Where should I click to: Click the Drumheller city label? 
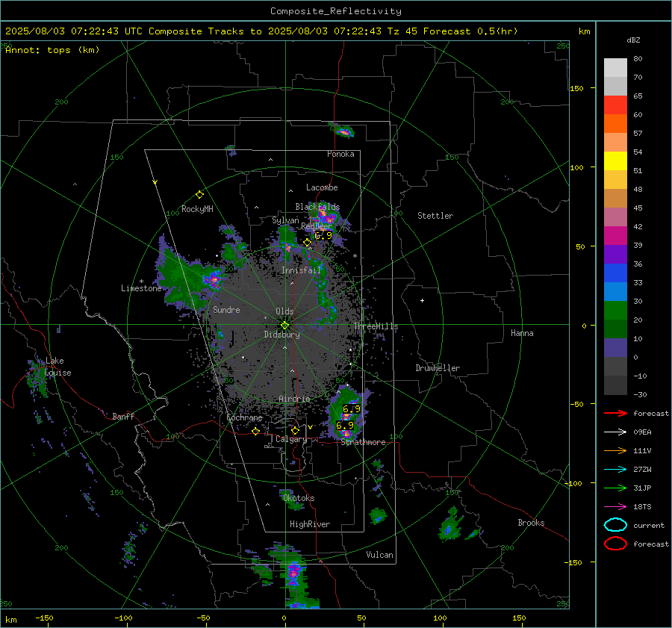[x=438, y=368]
